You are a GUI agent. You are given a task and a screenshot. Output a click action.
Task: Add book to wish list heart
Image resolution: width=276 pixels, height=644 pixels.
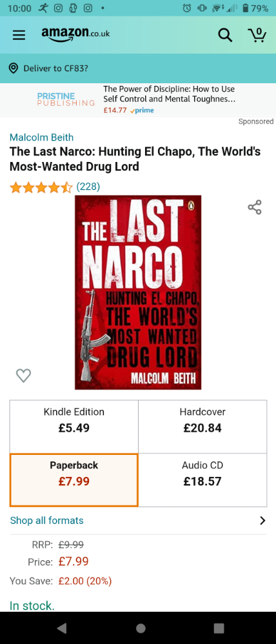(23, 375)
